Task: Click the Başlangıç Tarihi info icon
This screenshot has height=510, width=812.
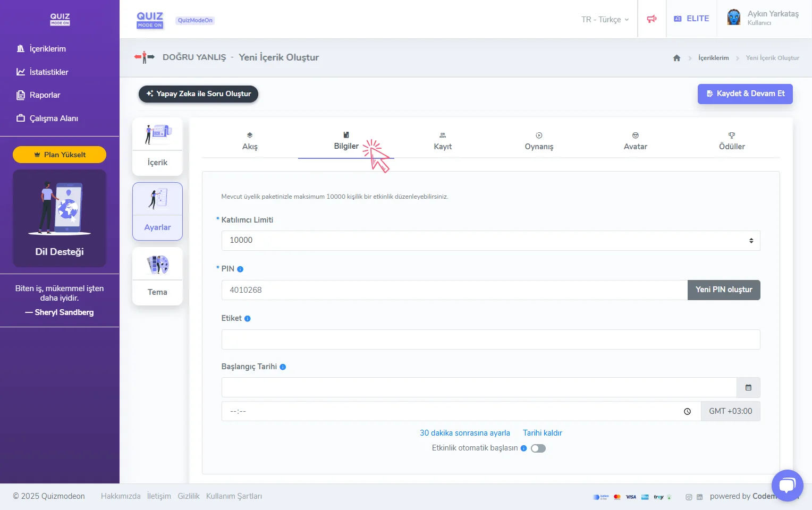Action: pyautogui.click(x=283, y=367)
